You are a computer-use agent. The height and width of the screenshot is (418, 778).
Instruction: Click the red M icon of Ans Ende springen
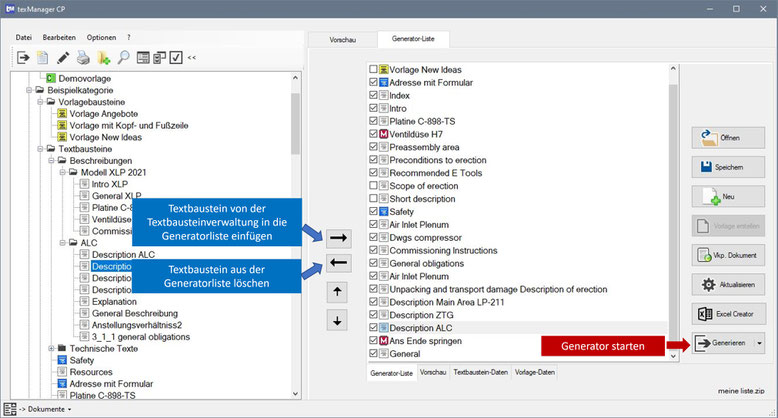384,341
